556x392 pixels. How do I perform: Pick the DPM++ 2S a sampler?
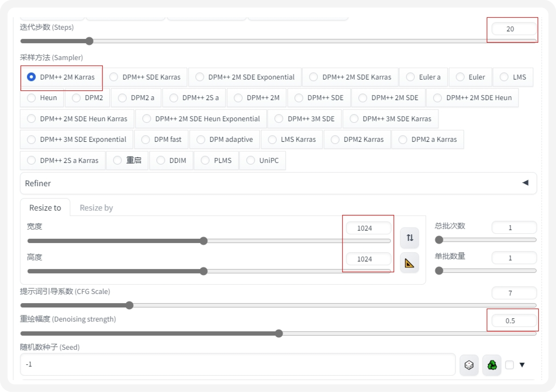[194, 98]
